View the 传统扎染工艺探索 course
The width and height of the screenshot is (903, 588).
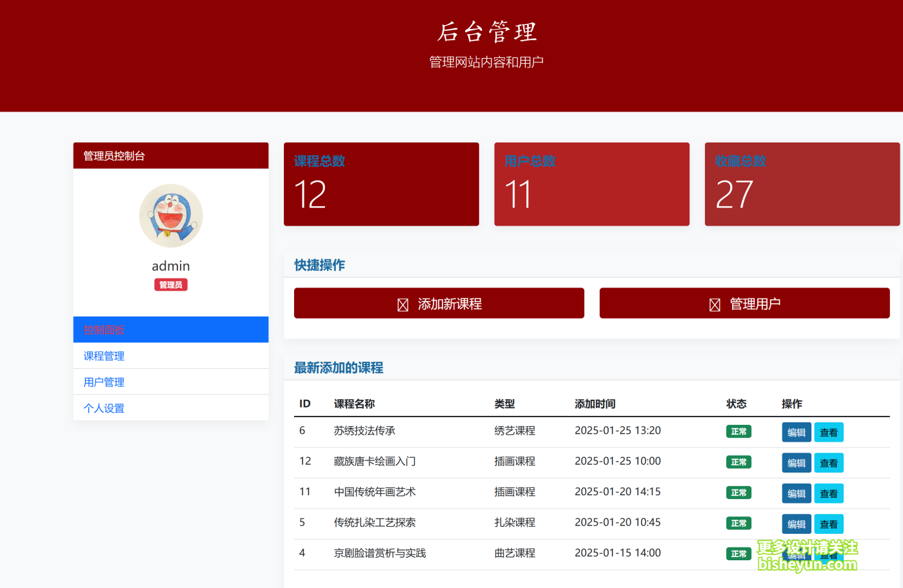[829, 524]
